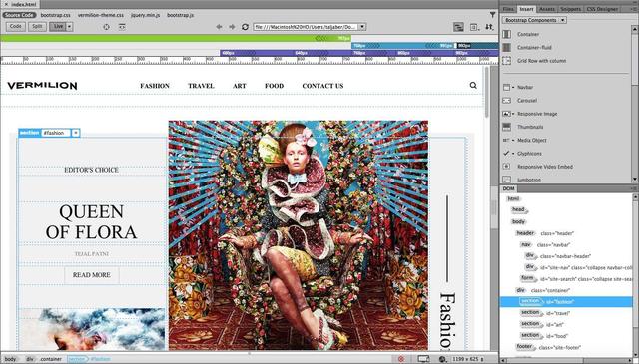Select the DOM panel tab
Viewport: 639px width, 364px height.
pos(508,188)
